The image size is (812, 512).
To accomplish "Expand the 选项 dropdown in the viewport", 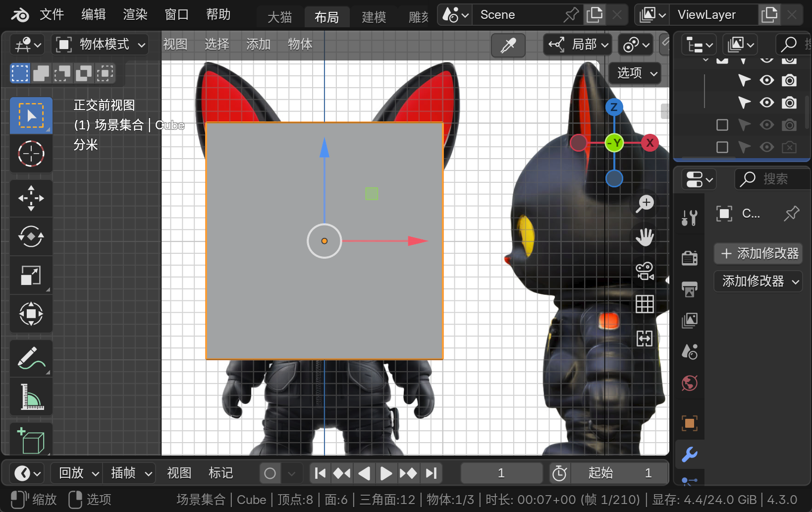I will point(635,73).
